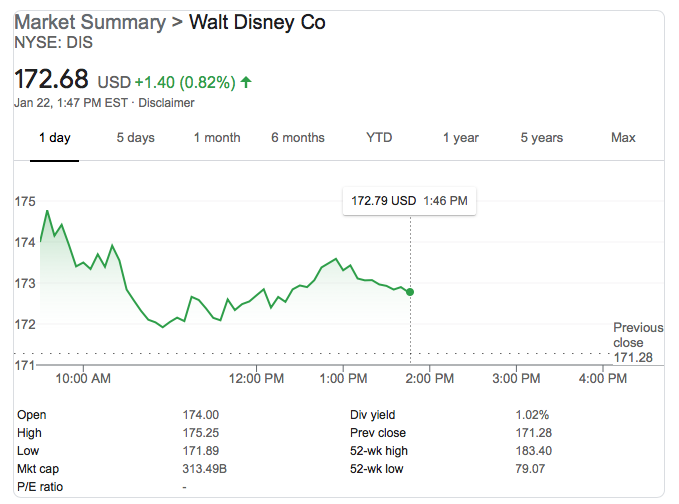Click the Walt Disney Co title

(x=257, y=22)
